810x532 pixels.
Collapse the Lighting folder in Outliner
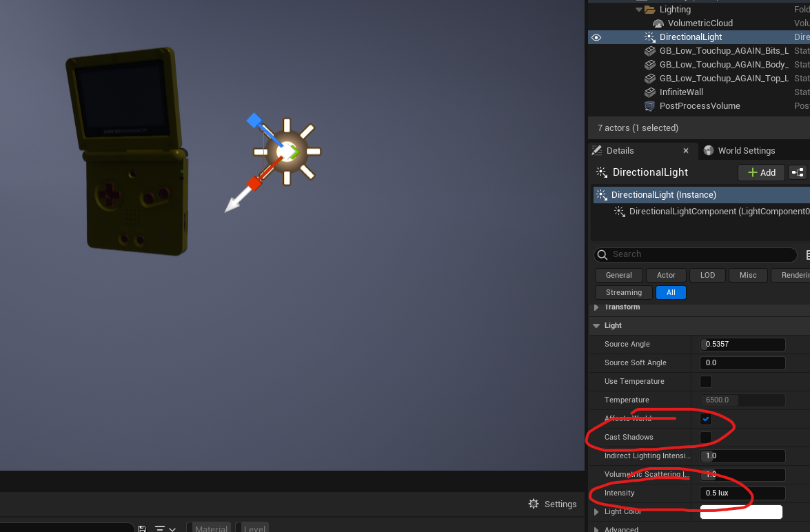click(x=639, y=9)
